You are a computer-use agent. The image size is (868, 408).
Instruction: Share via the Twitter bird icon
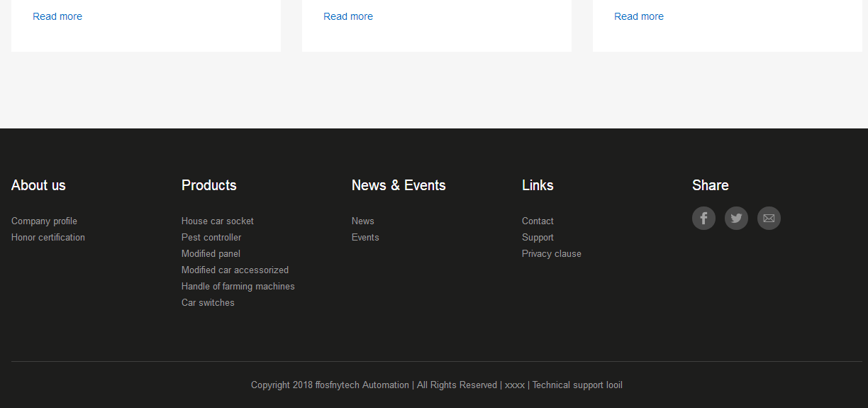[x=736, y=218]
